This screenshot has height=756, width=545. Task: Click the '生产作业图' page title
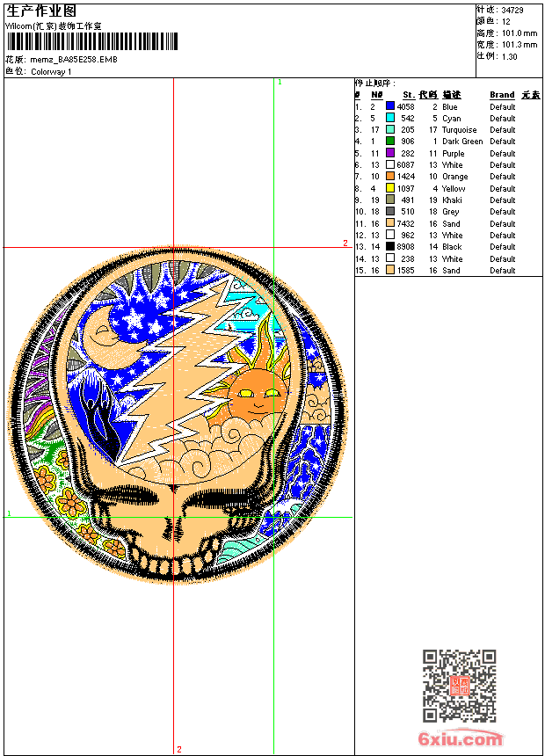[41, 11]
